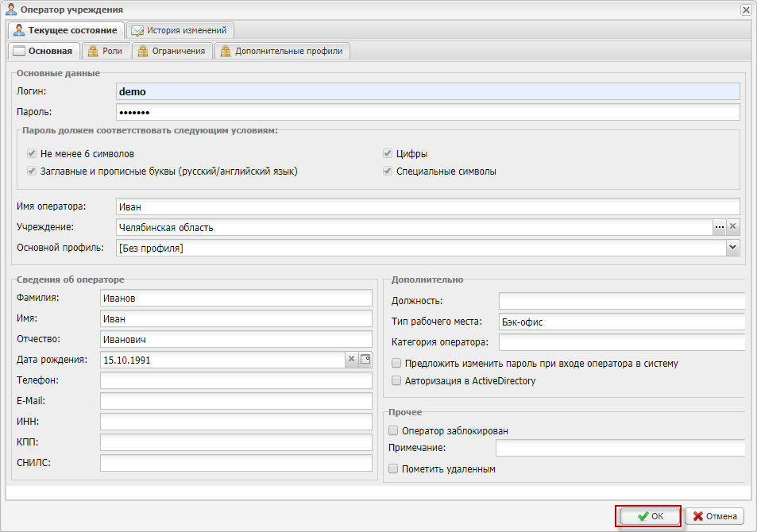Enable Предложить изменить пароль при входе checkbox
The width and height of the screenshot is (757, 532).
click(x=396, y=364)
